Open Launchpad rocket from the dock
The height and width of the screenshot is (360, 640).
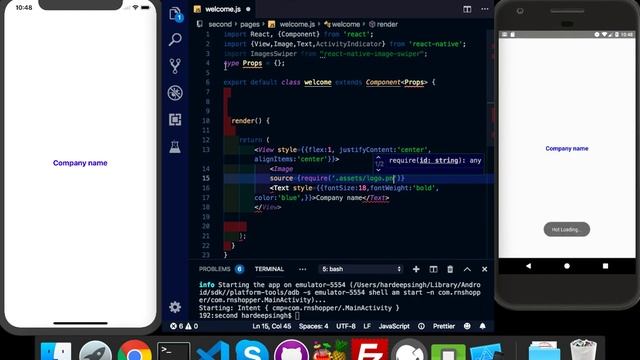(x=95, y=350)
